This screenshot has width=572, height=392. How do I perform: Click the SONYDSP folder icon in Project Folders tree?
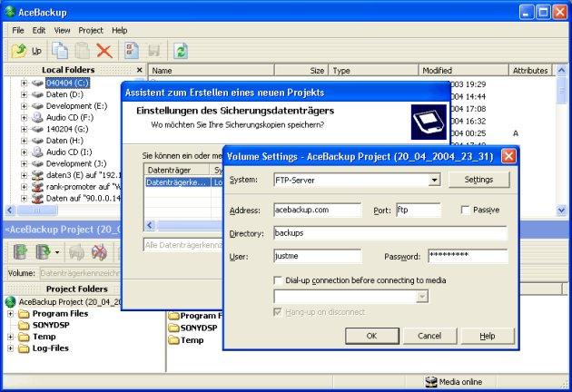pyautogui.click(x=24, y=325)
